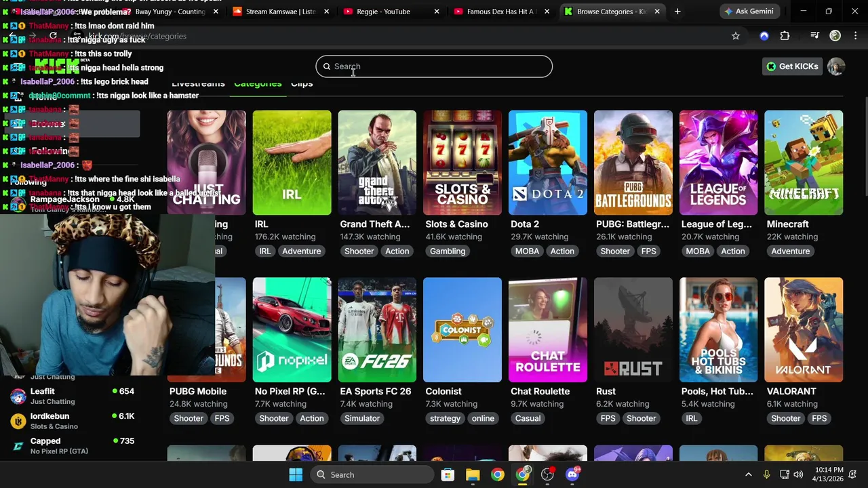Select the Clips tab
This screenshot has width=868, height=488.
302,84
